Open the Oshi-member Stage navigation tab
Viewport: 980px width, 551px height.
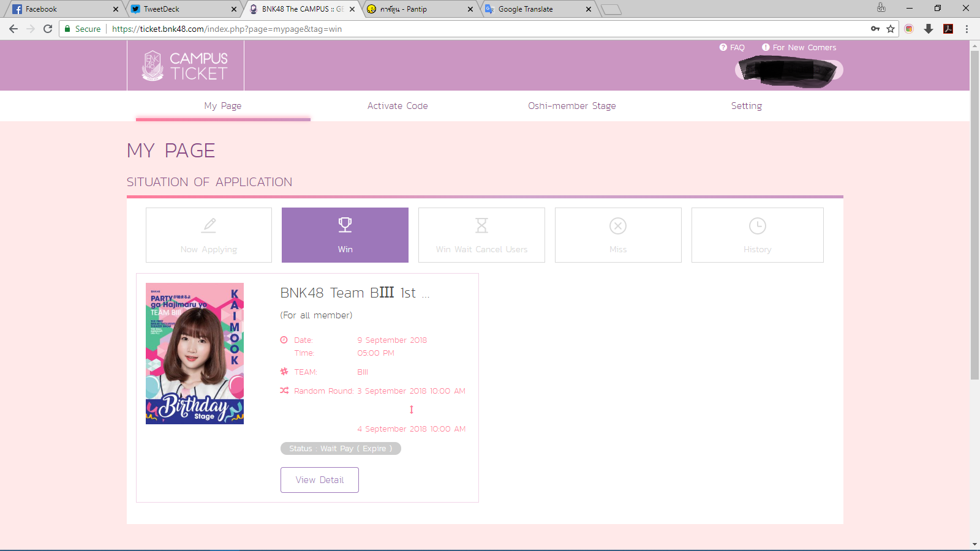tap(572, 106)
